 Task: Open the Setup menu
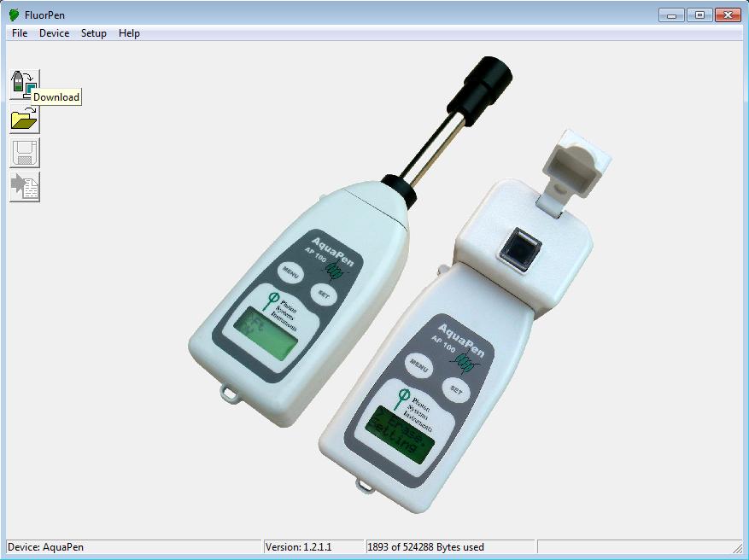coord(94,33)
